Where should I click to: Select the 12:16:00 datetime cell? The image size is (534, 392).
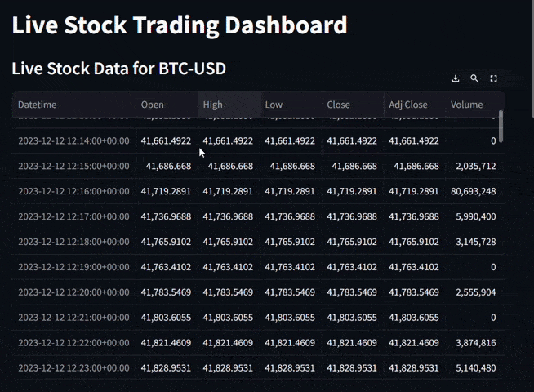(73, 191)
